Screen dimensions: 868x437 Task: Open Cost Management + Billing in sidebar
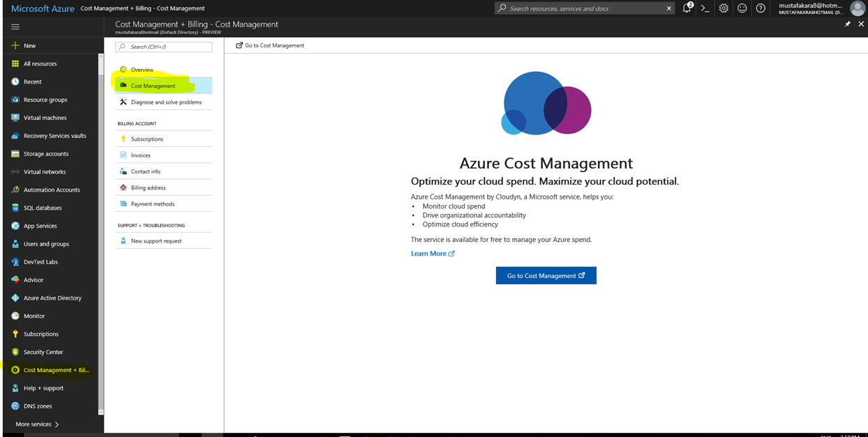50,370
